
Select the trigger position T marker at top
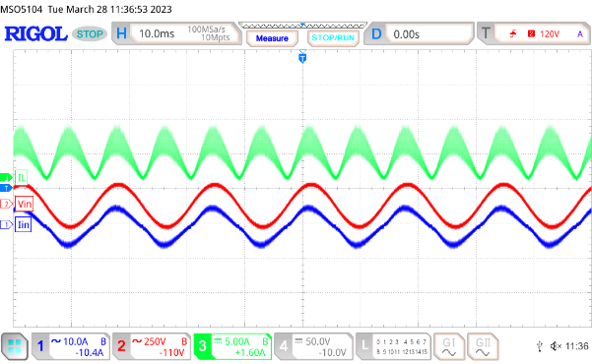[x=302, y=58]
